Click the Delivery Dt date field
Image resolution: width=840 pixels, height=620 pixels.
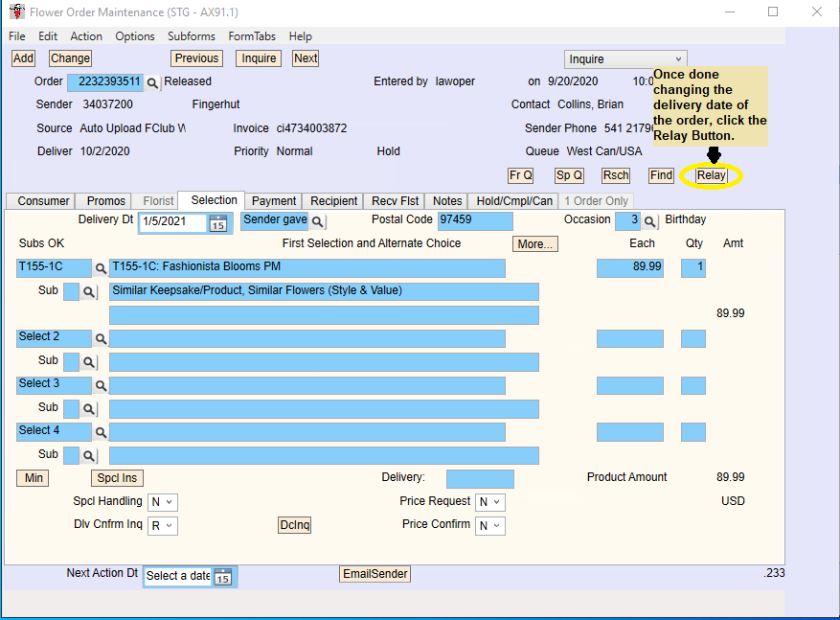pos(172,222)
